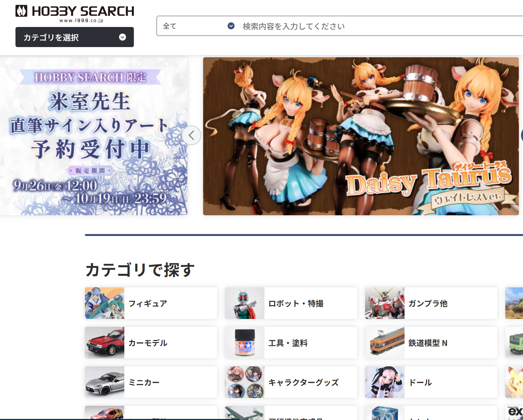The width and height of the screenshot is (523, 420).
Task: Go to previous carousel slide
Action: pos(191,135)
